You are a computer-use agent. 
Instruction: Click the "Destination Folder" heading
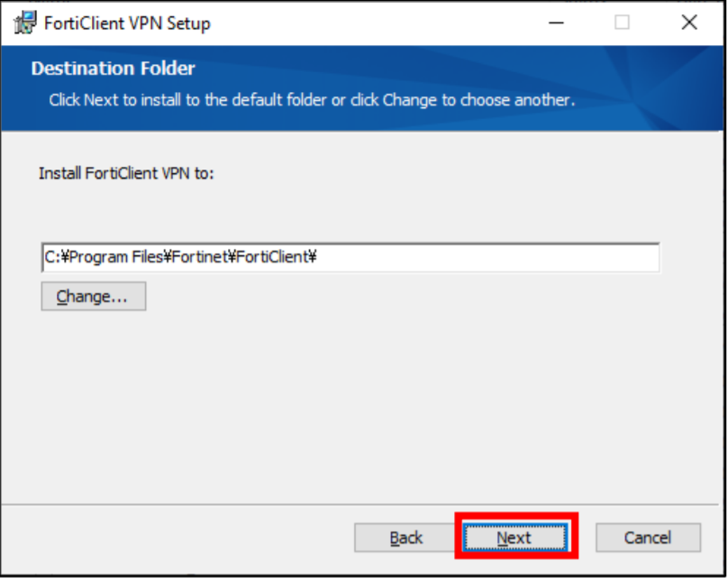pos(113,69)
